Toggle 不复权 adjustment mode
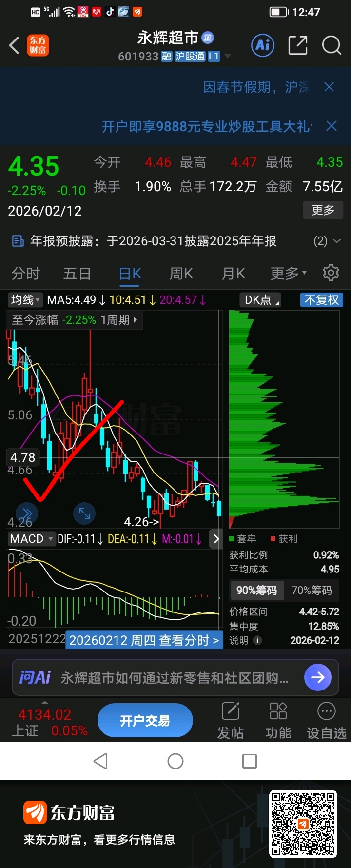351x868 pixels. 322,300
